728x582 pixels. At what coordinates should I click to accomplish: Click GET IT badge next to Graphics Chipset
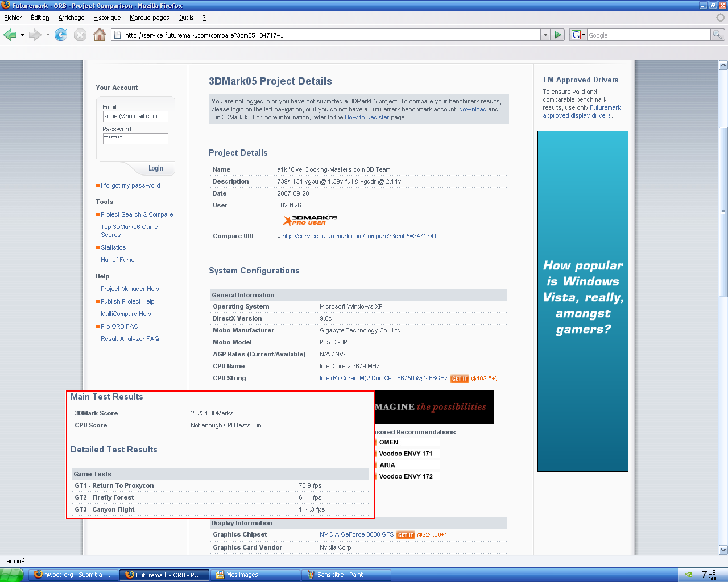tap(406, 535)
